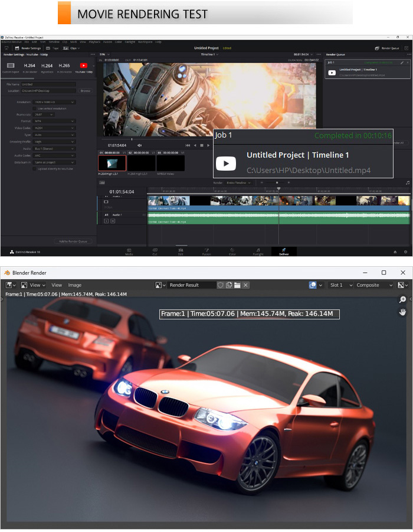Click the video clip on track V1
Viewport: 413px width, 532px height.
[x=278, y=203]
